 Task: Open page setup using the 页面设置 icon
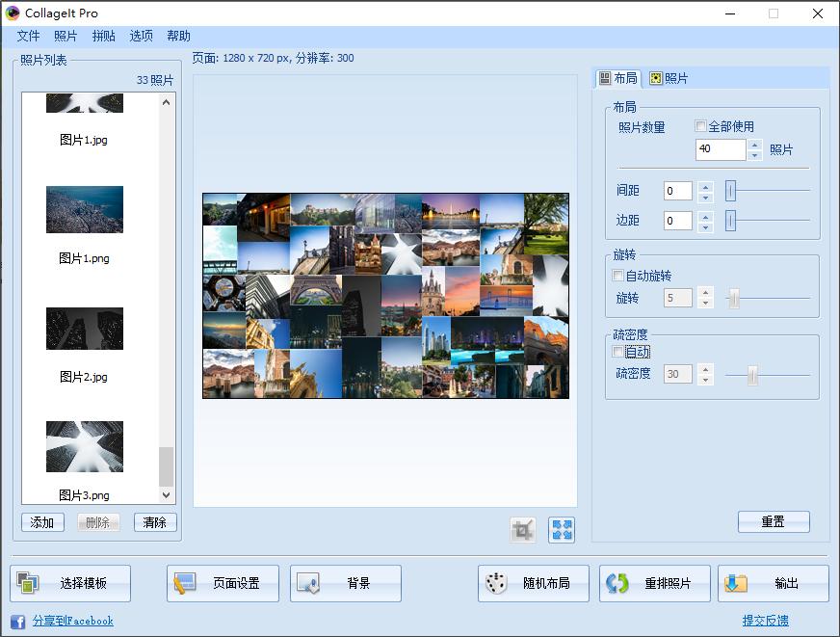(x=185, y=582)
